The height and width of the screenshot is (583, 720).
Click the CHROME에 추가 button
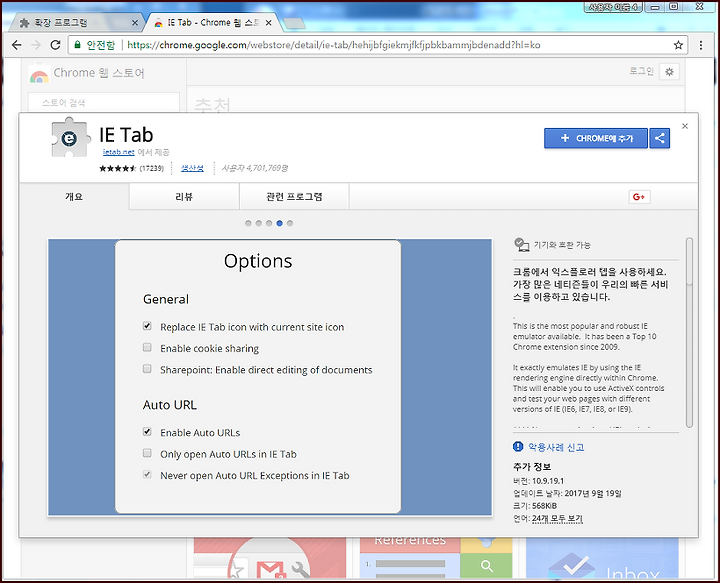596,138
